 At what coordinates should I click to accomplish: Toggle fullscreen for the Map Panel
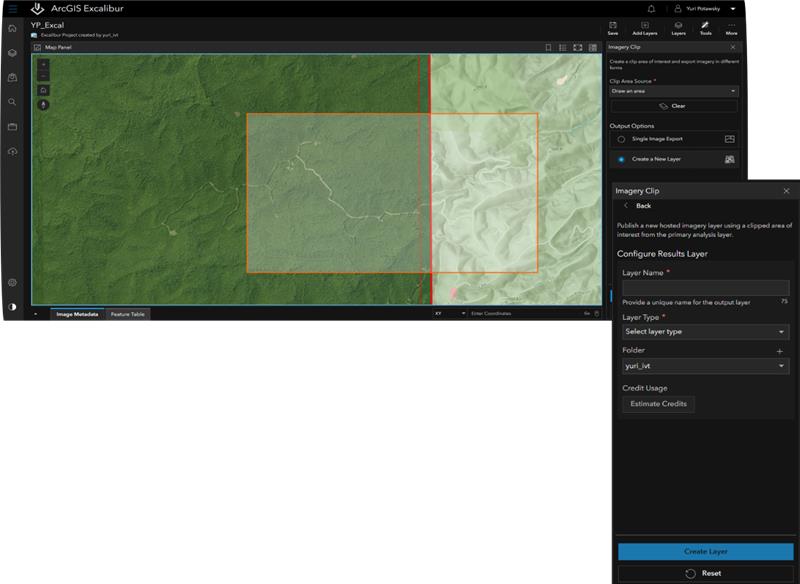tap(577, 47)
